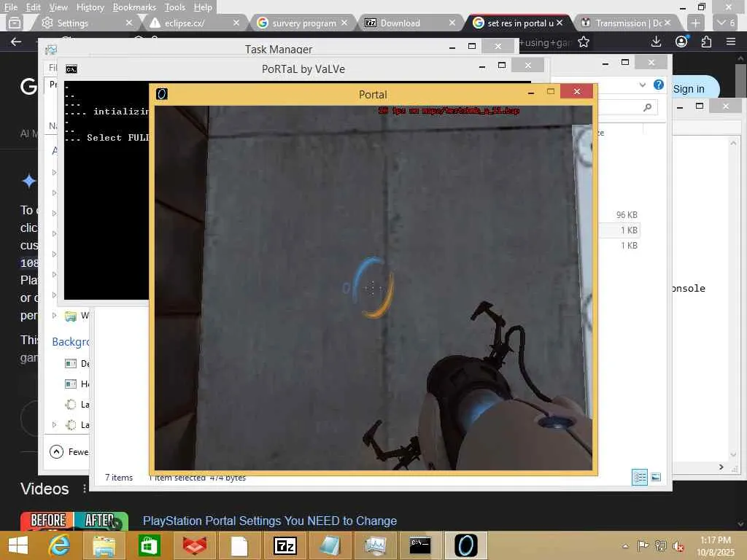The image size is (747, 560).
Task: Open the browser account icon
Action: [682, 42]
